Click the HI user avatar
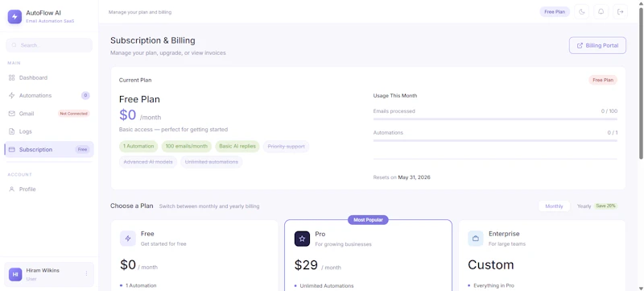 (15, 274)
